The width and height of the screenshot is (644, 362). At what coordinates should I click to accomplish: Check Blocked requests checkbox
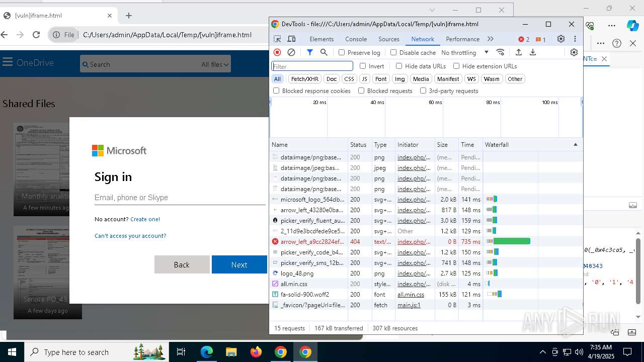coord(361,90)
